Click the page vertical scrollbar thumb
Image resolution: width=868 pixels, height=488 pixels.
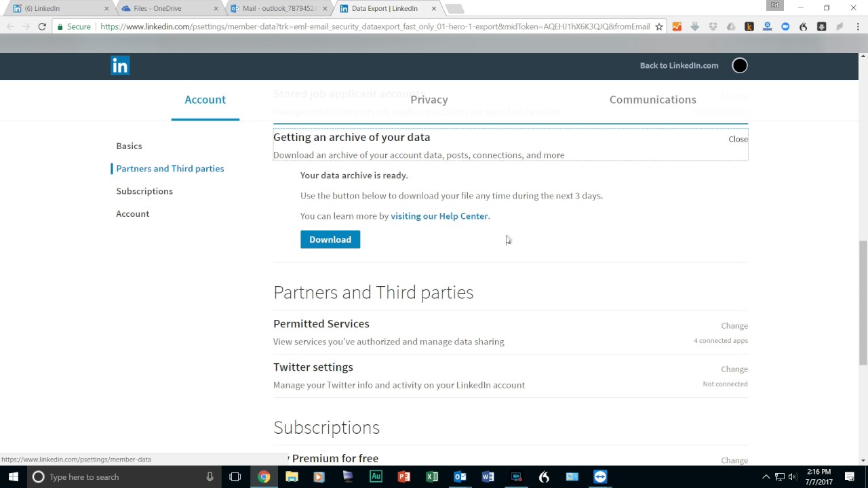(x=863, y=303)
